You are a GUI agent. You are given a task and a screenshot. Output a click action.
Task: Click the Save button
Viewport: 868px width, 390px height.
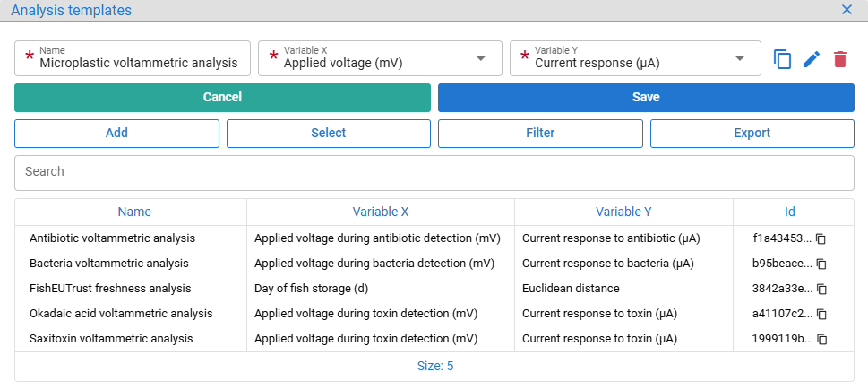(646, 98)
